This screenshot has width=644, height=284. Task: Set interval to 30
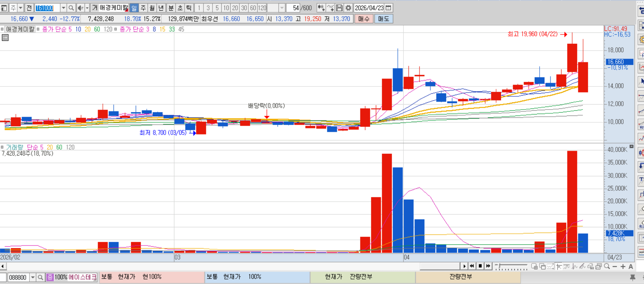[244, 8]
